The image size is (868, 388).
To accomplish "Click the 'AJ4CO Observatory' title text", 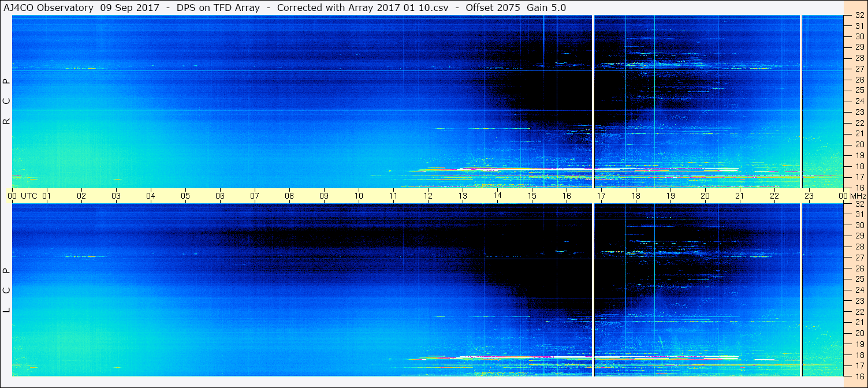I will pyautogui.click(x=49, y=8).
